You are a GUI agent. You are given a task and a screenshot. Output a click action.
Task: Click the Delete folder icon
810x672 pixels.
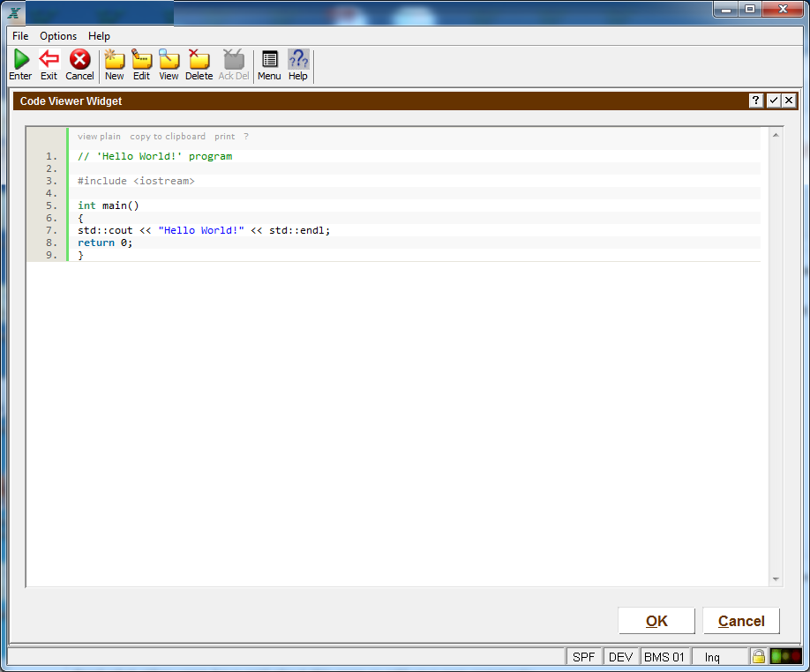(x=199, y=59)
